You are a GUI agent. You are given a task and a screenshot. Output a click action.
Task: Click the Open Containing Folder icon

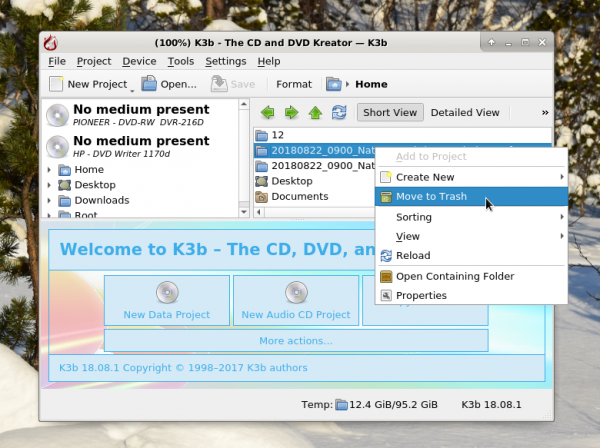386,276
